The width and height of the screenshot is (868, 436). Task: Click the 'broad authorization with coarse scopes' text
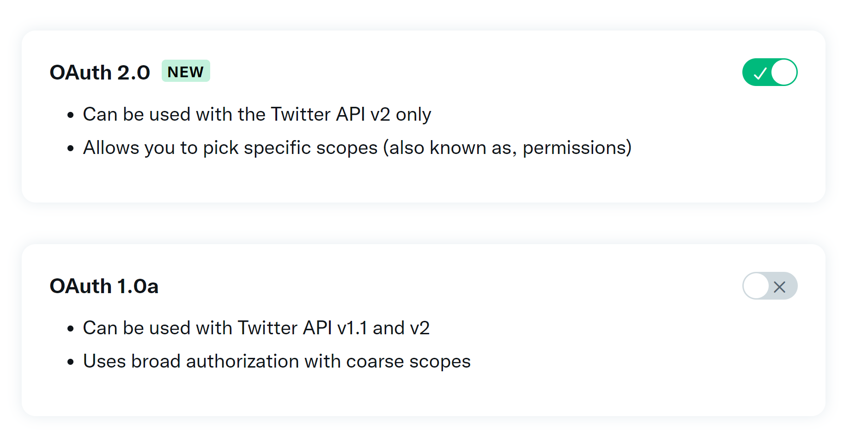[x=301, y=361]
